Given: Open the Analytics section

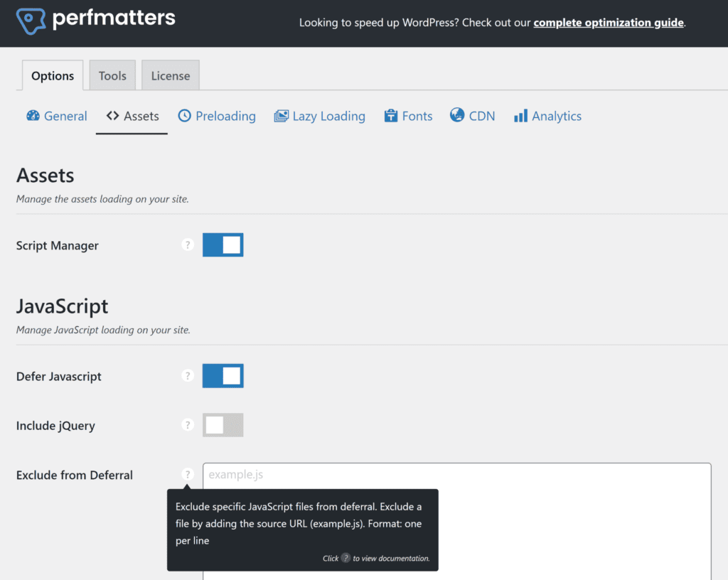Looking at the screenshot, I should (x=547, y=116).
